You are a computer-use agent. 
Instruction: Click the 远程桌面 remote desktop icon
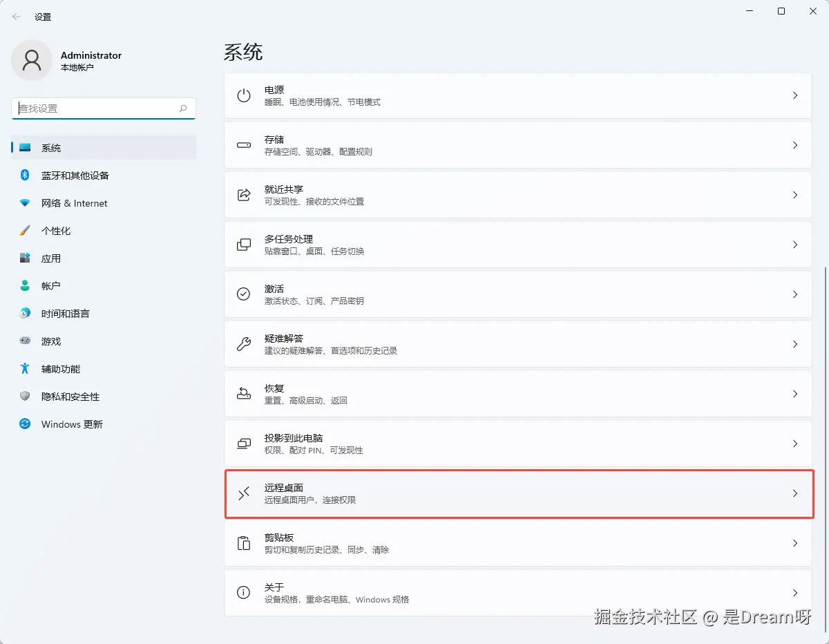coord(244,493)
